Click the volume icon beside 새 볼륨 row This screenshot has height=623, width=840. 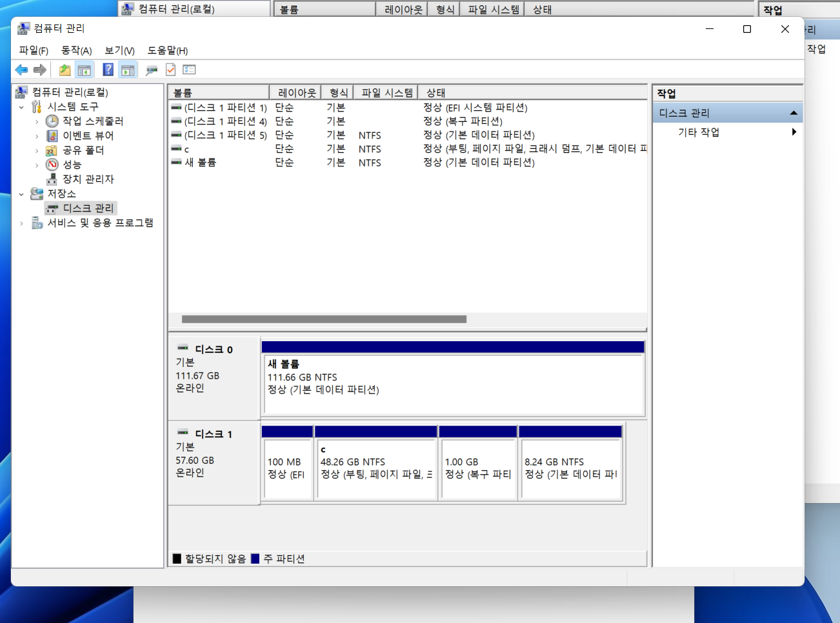pos(176,163)
